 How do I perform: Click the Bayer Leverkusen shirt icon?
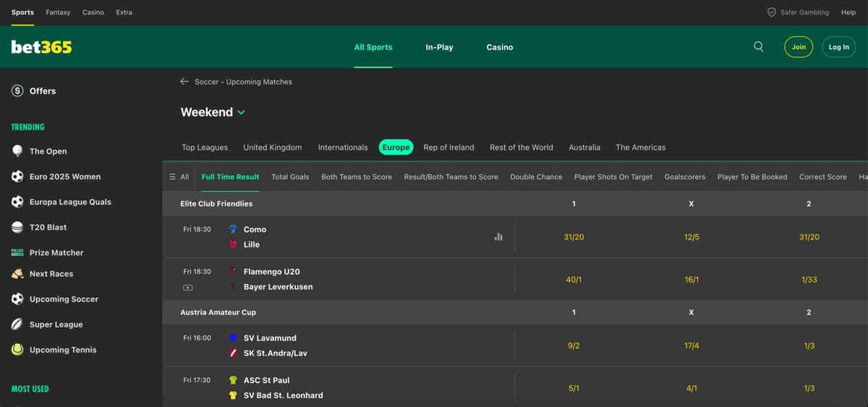click(x=233, y=286)
